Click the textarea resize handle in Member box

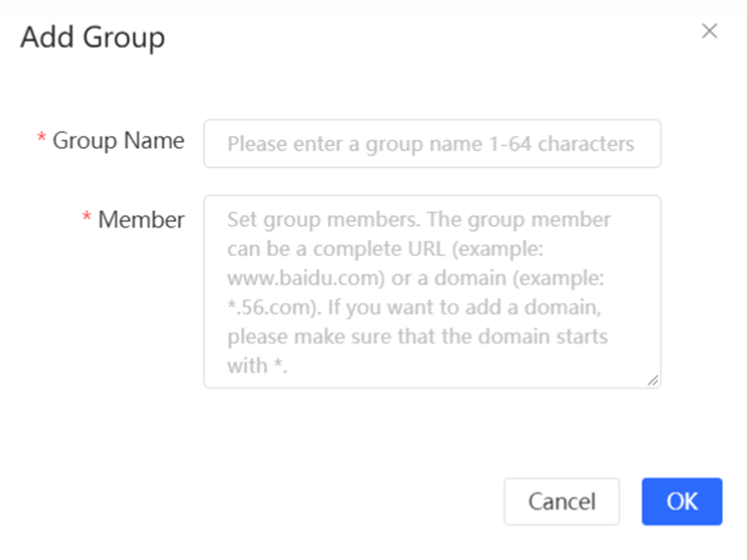pyautogui.click(x=654, y=380)
